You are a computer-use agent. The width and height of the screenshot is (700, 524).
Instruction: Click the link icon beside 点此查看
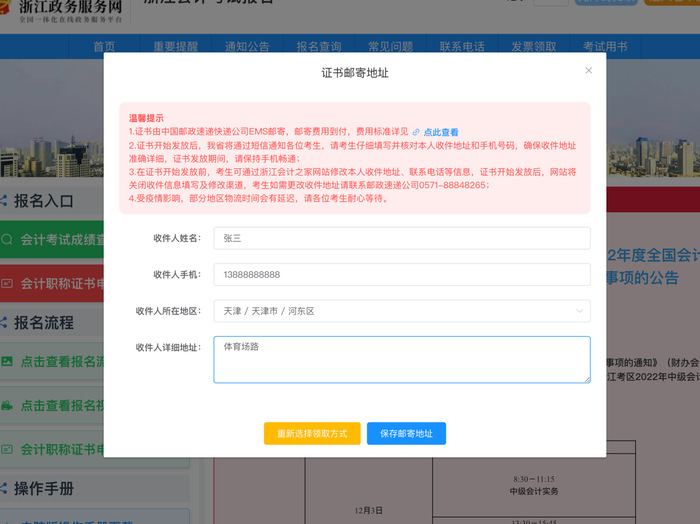[415, 132]
